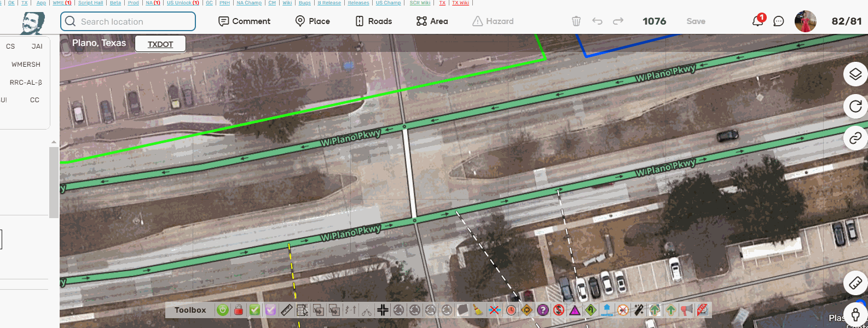Copy permalink using chain link icon

click(x=855, y=138)
